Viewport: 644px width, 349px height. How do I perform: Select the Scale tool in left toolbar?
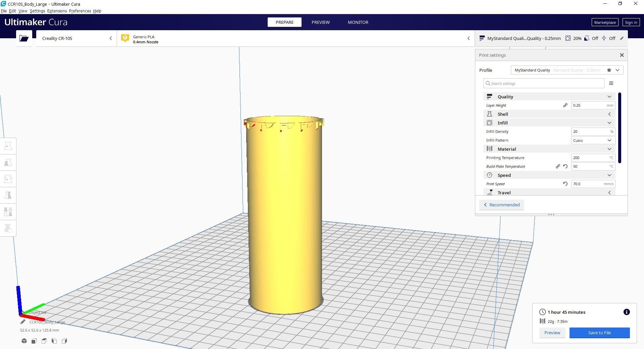(8, 162)
